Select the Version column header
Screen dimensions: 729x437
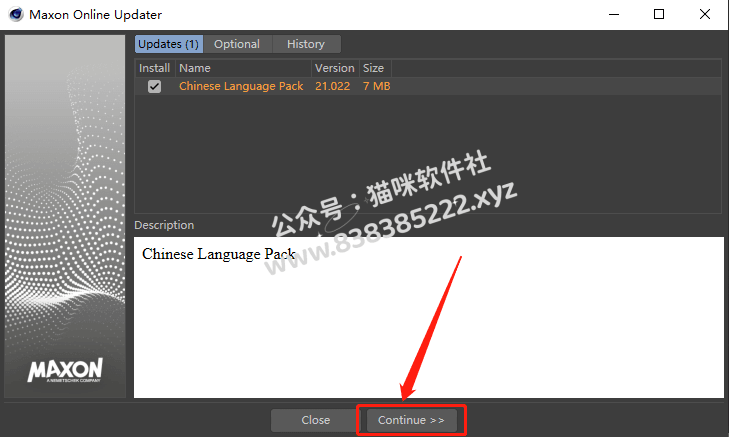point(335,68)
